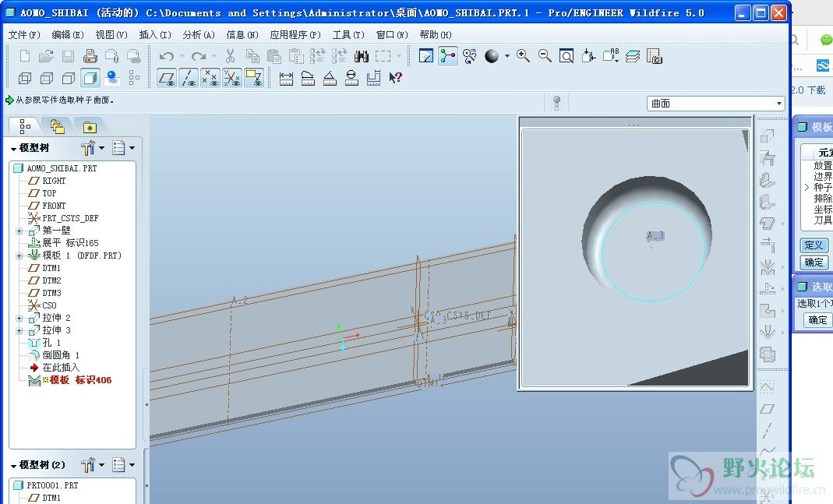
Task: Open model tree settings hammer icon
Action: point(87,148)
